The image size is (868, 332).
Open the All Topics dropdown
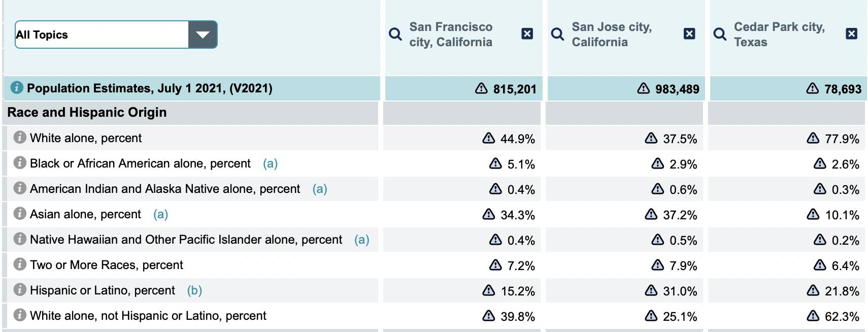[102, 35]
